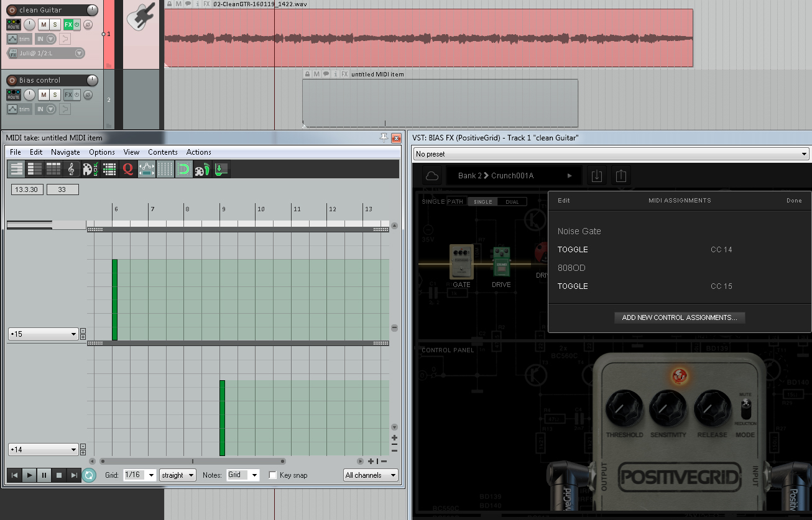Viewport: 812px width, 520px height.
Task: Toggle lock on the CleanGTR wav item
Action: pyautogui.click(x=169, y=4)
